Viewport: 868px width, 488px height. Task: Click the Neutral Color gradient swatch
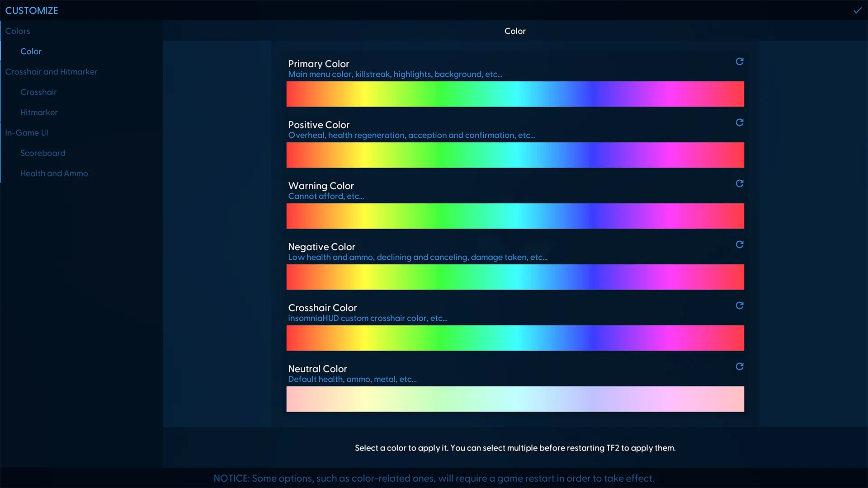coord(515,399)
